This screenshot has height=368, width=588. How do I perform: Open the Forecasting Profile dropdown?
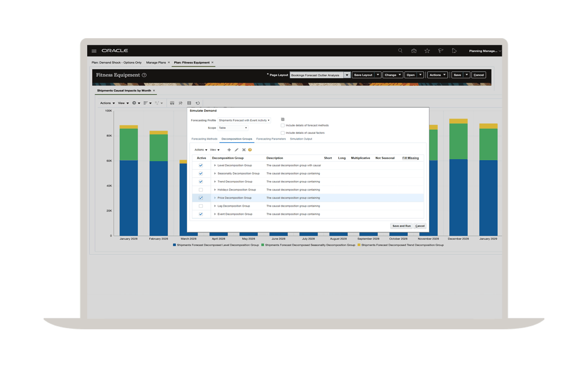(x=245, y=121)
